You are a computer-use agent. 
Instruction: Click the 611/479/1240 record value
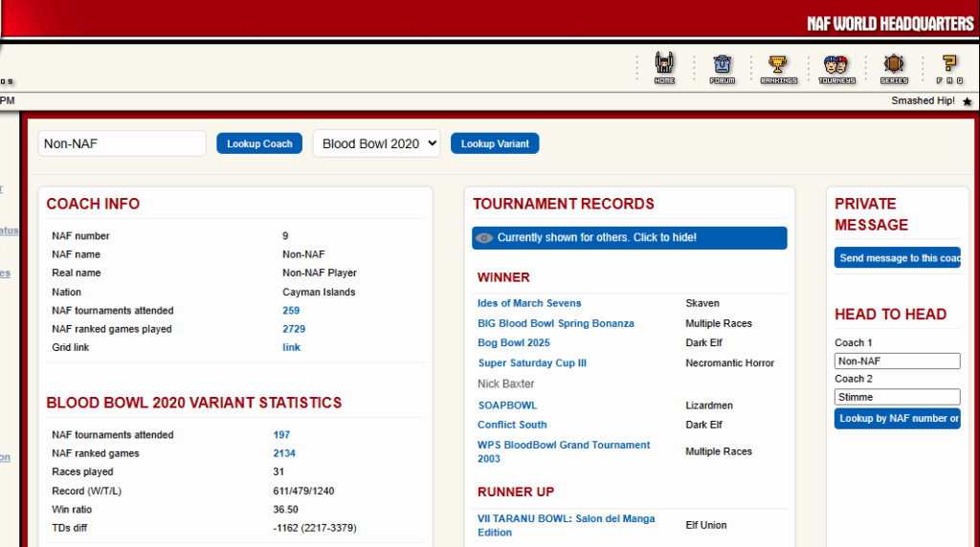click(303, 491)
